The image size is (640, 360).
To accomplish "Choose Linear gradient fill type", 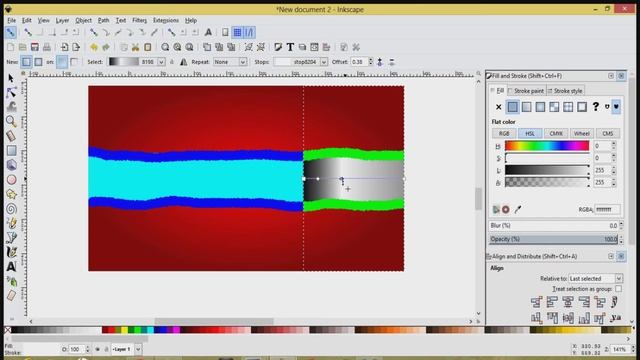I will point(527,107).
